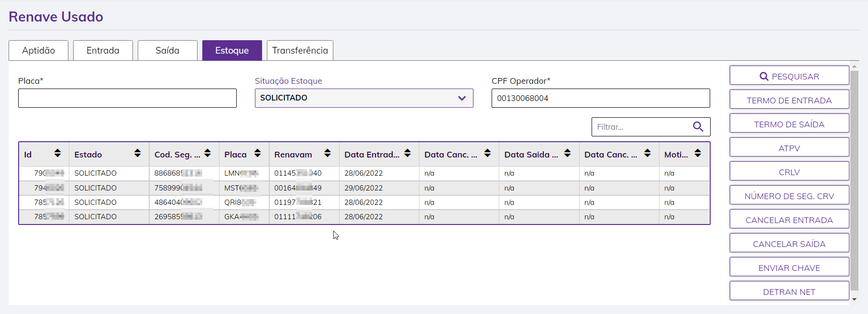This screenshot has width=868, height=314.
Task: Click the scrollbar down arrow on right
Action: coord(854,299)
